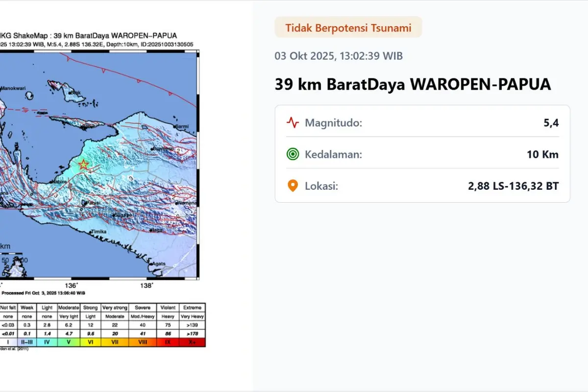Screen dimensions: 588x392
Task: Click the magnitude value "5,4"
Action: 551,122
